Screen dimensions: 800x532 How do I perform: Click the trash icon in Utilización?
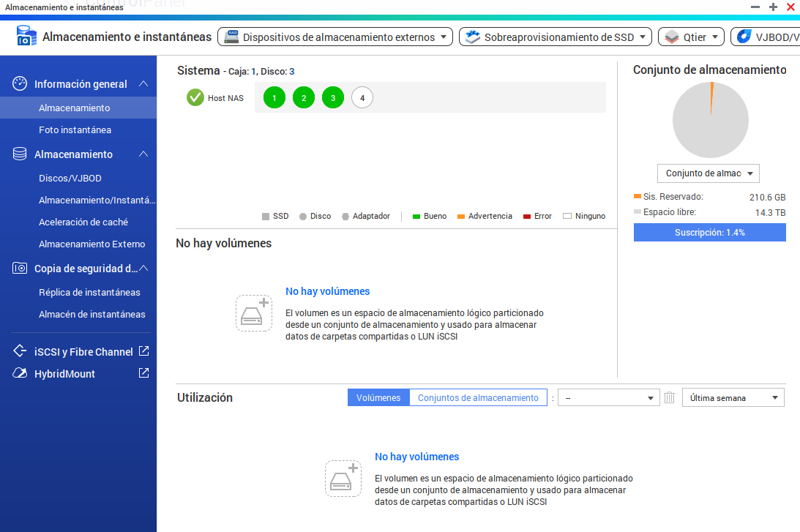pyautogui.click(x=669, y=397)
